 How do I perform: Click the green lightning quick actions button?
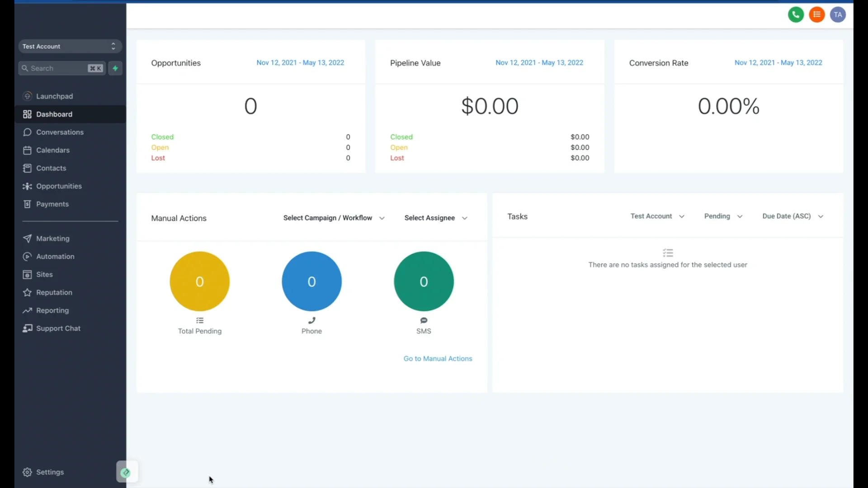tap(115, 68)
